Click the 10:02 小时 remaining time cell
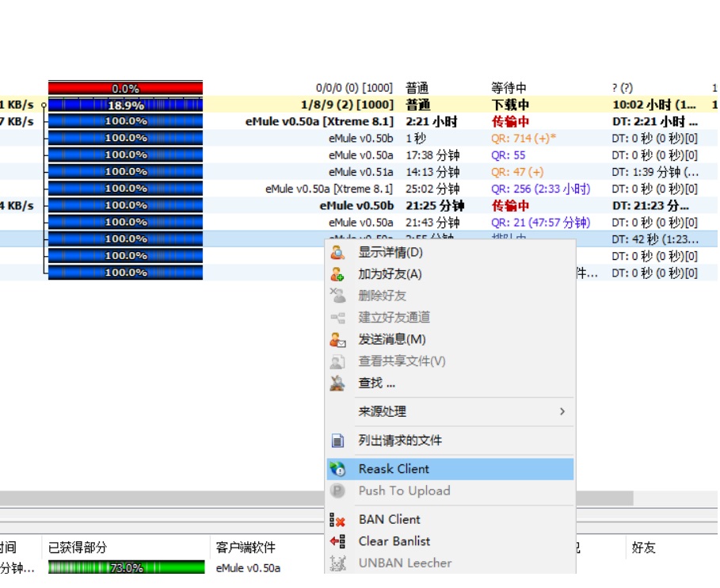This screenshot has width=720, height=588. click(654, 105)
